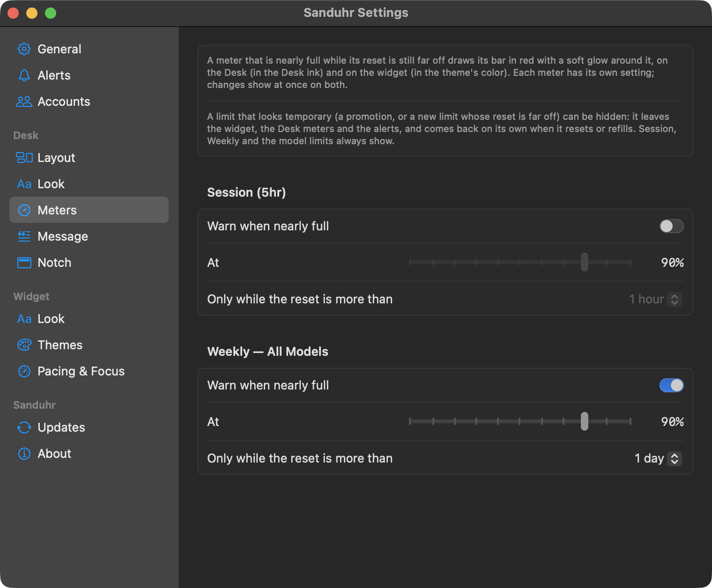Click the General gear icon in sidebar
This screenshot has height=588, width=712.
[24, 49]
